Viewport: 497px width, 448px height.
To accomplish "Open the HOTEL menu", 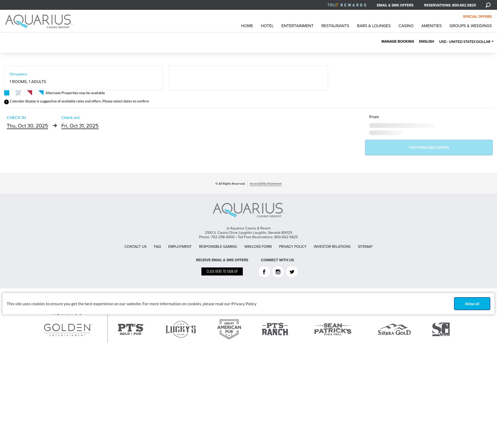I will (x=267, y=26).
